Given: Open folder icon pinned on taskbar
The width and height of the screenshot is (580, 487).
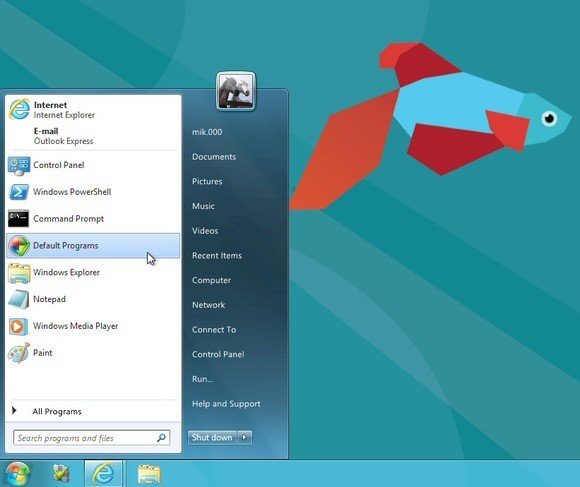Looking at the screenshot, I should pyautogui.click(x=149, y=474).
